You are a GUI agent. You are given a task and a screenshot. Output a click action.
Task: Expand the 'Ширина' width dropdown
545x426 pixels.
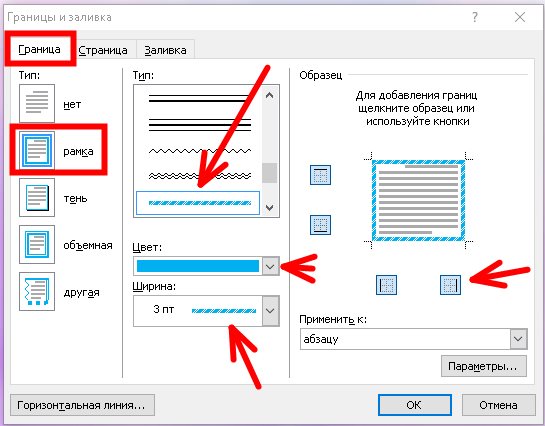coord(270,311)
